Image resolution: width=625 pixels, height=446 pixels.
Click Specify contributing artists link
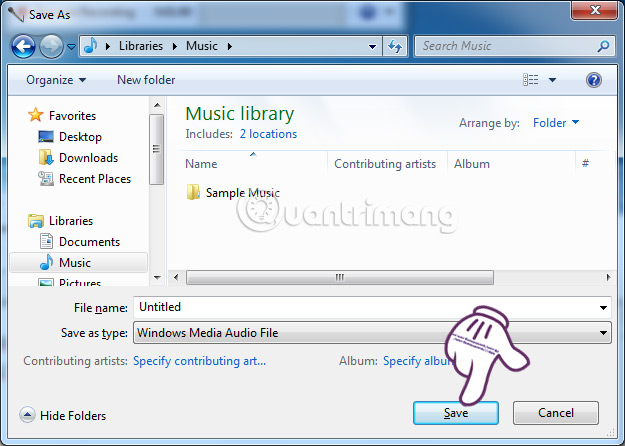tap(199, 361)
